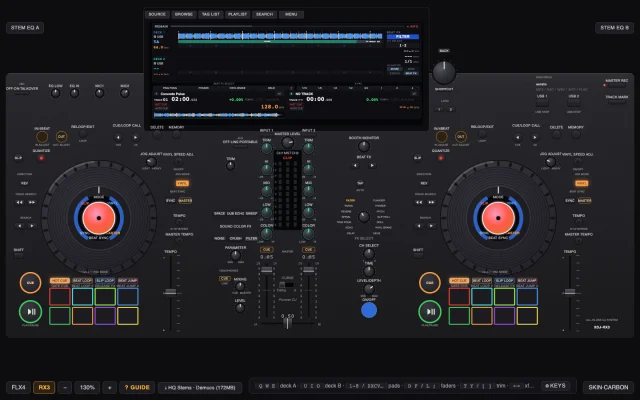Enable SYNC on deck A
Screen dimensions: 640x400
coord(170,201)
